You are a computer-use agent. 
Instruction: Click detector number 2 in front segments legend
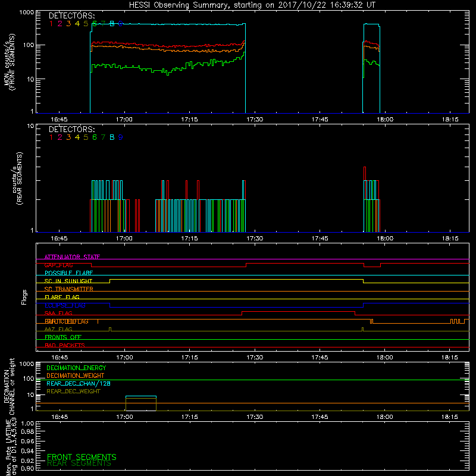[x=60, y=24]
